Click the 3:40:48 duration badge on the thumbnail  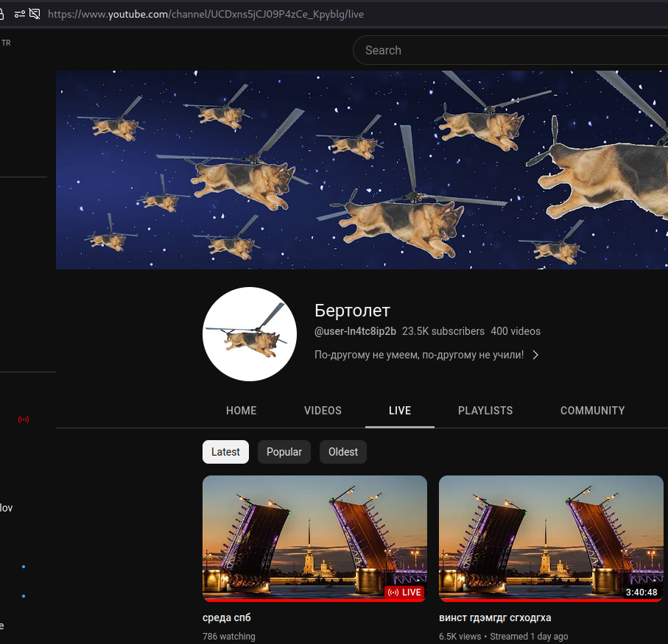(x=641, y=592)
